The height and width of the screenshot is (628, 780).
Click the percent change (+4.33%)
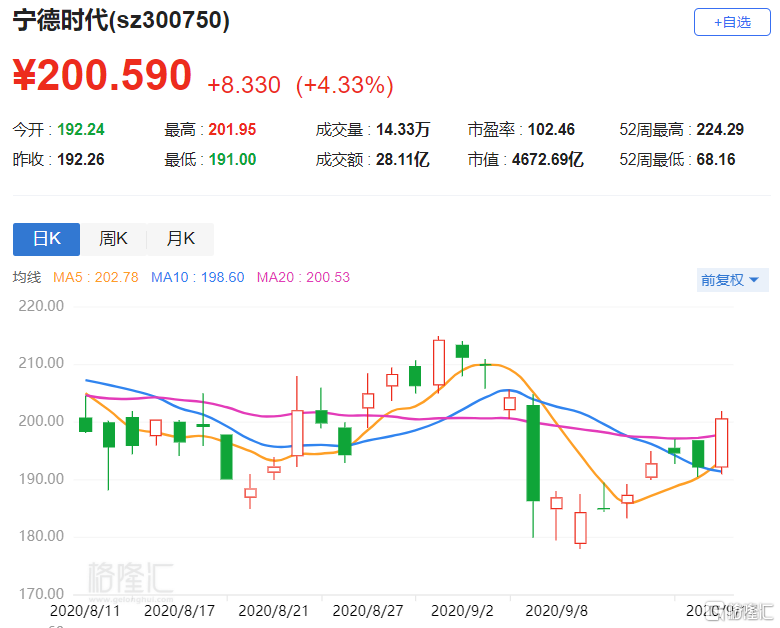[x=345, y=85]
